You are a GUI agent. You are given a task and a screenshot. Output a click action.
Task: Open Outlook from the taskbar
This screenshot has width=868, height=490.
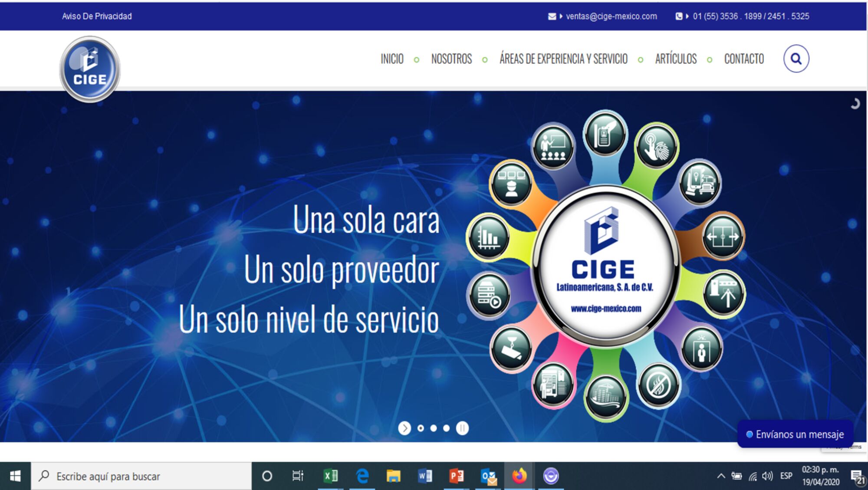[488, 476]
